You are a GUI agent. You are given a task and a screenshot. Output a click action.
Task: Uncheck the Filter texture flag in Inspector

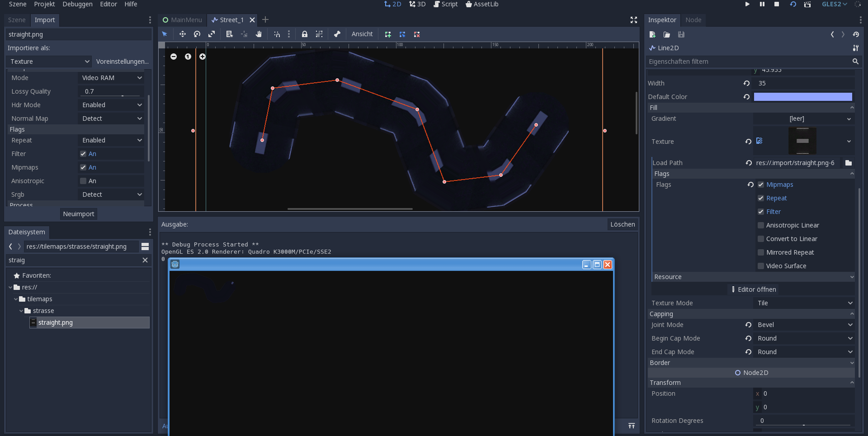coord(761,212)
